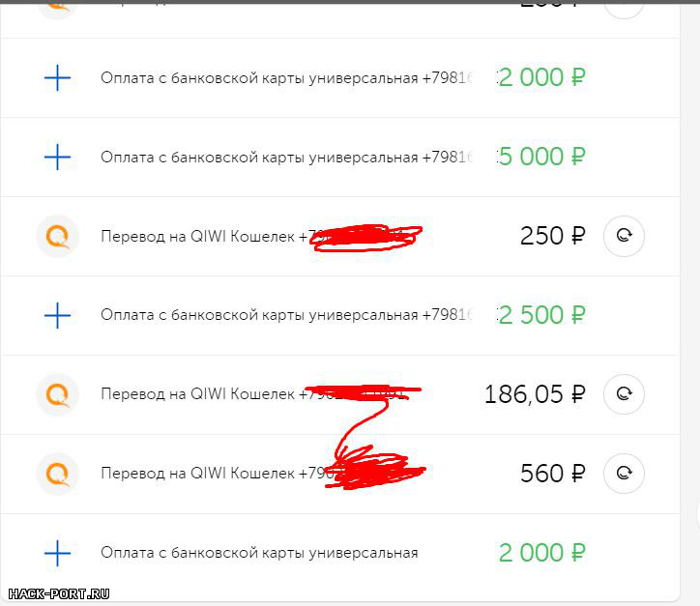This screenshot has height=606, width=700.
Task: Open the 5 000 ₽ bank card payment entry
Action: [x=339, y=158]
